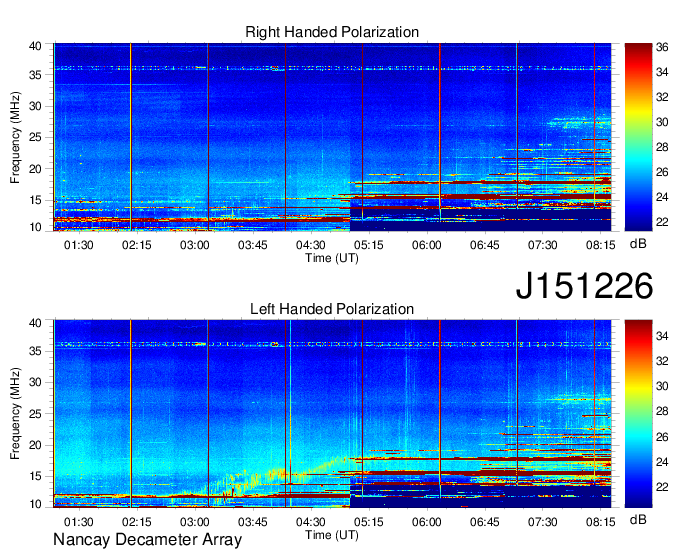Click the "Nancay Decameter Array" caption
The width and height of the screenshot is (680, 552).
[x=147, y=540]
